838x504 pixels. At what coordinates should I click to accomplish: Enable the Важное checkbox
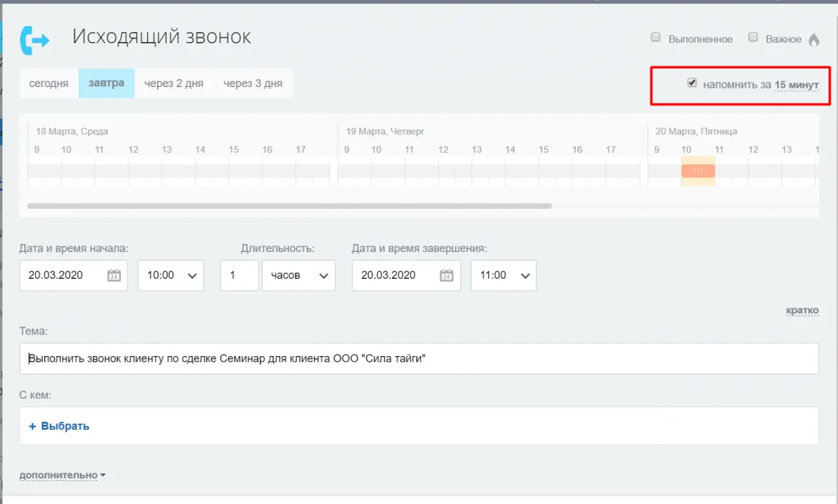point(753,37)
